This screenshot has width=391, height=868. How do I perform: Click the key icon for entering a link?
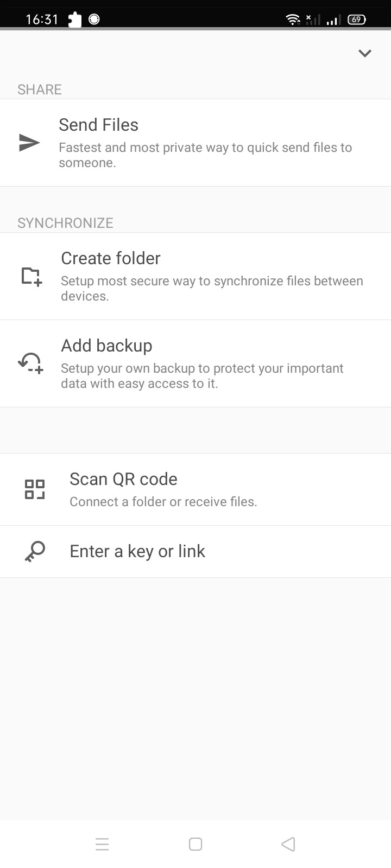35,551
